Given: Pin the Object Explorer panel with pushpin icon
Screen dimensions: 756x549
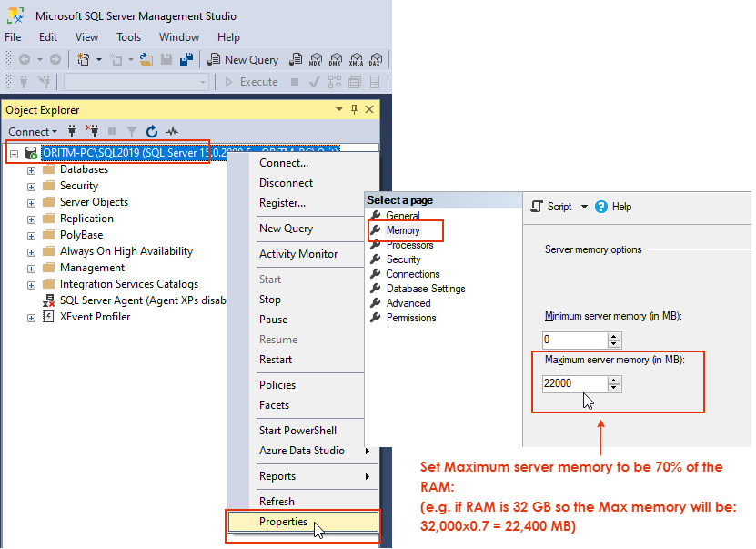Looking at the screenshot, I should (355, 109).
